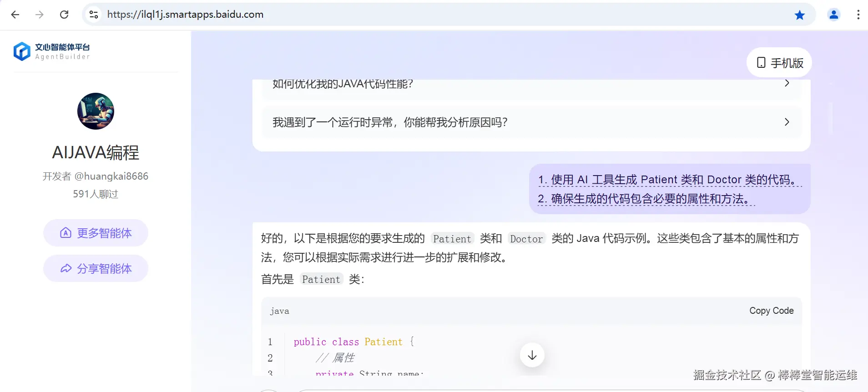This screenshot has width=868, height=392.
Task: Open the Chrome three-dot menu
Action: point(858,15)
